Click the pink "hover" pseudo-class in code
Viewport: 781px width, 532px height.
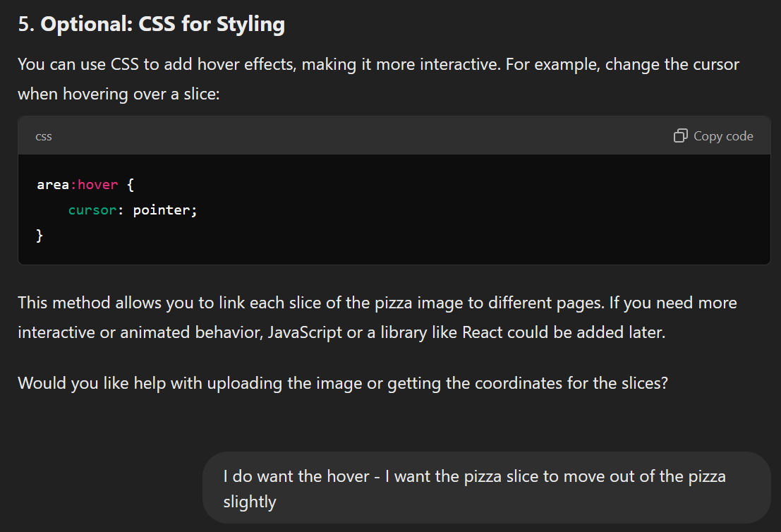pyautogui.click(x=97, y=185)
